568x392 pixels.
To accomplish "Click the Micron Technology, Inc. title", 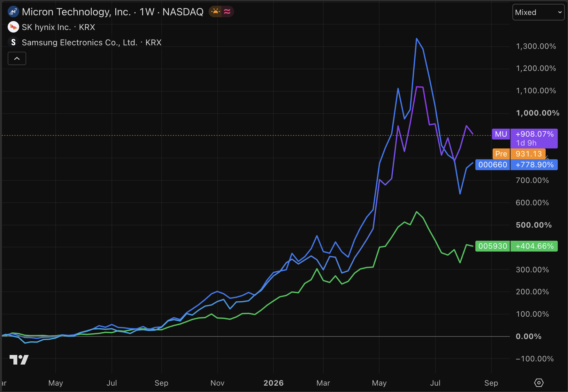I will tap(76, 12).
